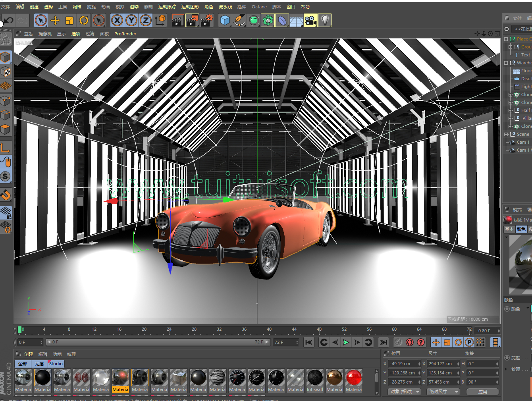Select the red glossy material thumbnail

[354, 378]
